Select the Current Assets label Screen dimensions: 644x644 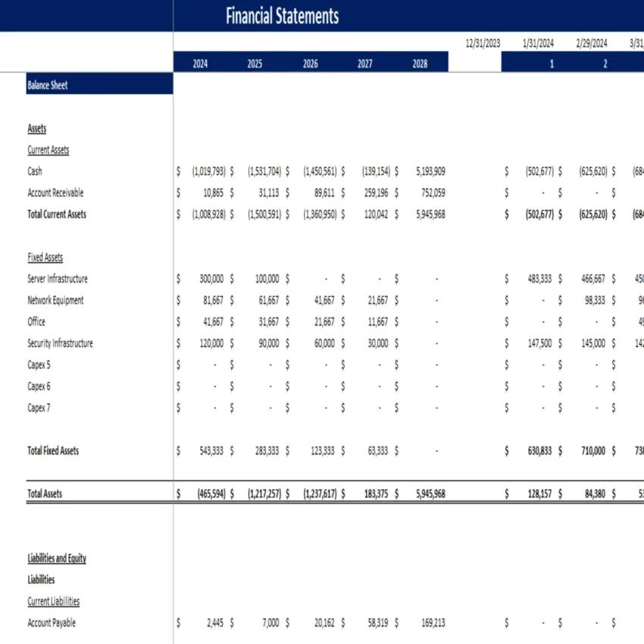coord(48,149)
